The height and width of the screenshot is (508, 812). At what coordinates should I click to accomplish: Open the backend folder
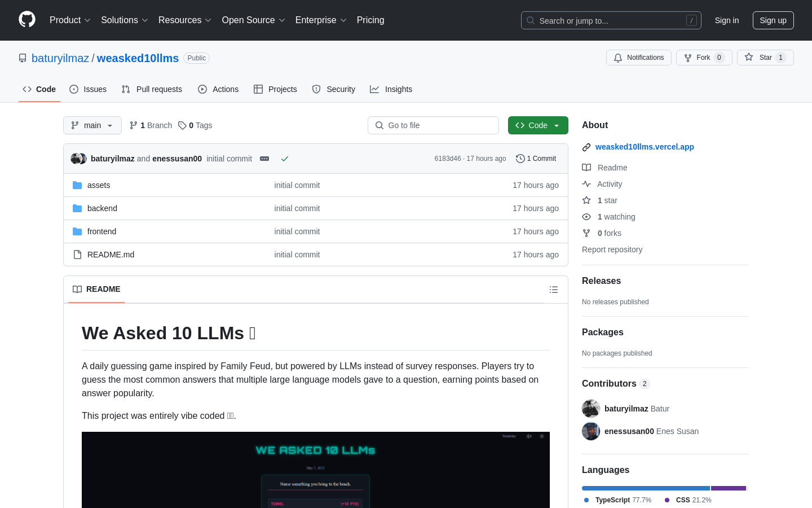[102, 208]
